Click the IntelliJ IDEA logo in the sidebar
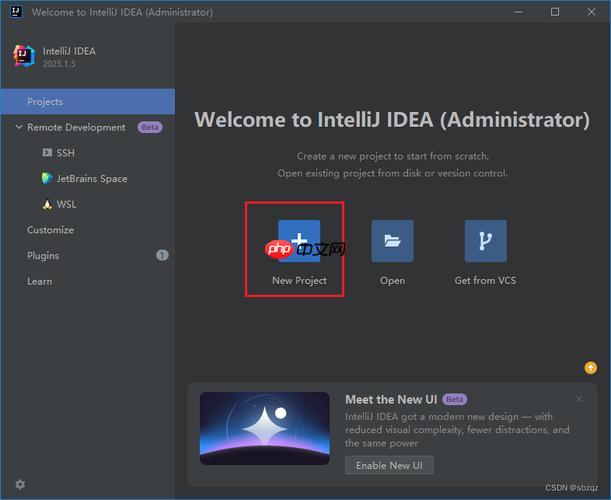611x500 pixels. [x=24, y=56]
